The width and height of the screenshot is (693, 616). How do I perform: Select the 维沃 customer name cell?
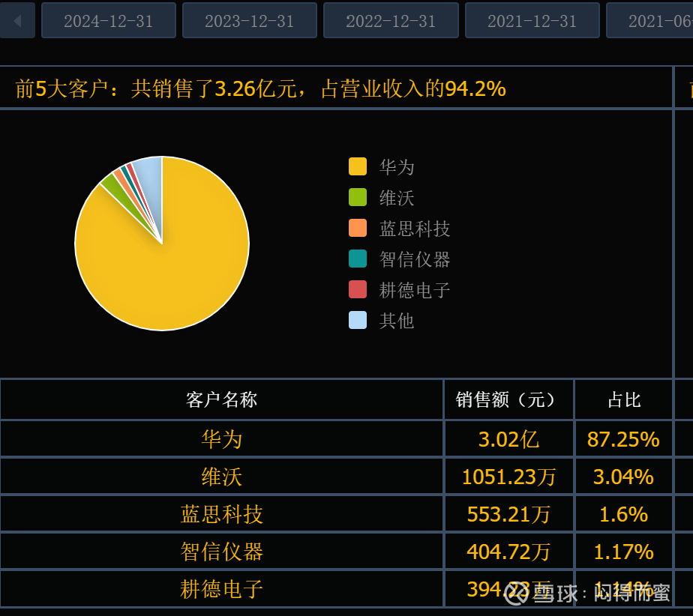tap(221, 477)
